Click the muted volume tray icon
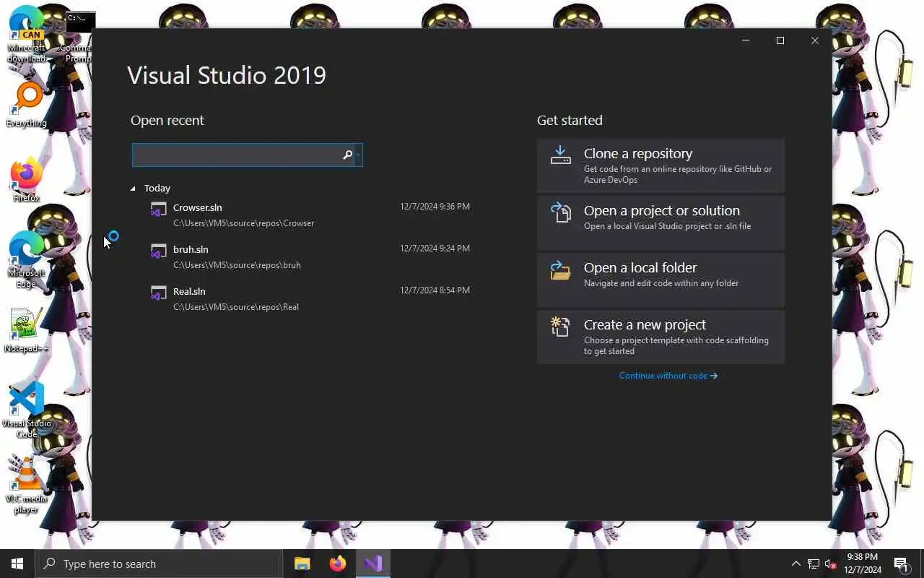Screen dimensions: 924x578 pos(831,564)
